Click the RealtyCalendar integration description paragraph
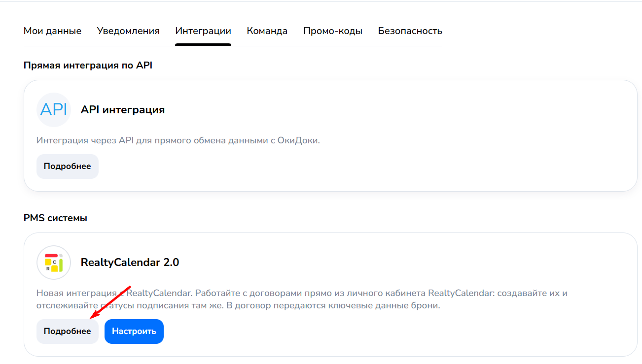This screenshot has height=364, width=642. [x=302, y=299]
